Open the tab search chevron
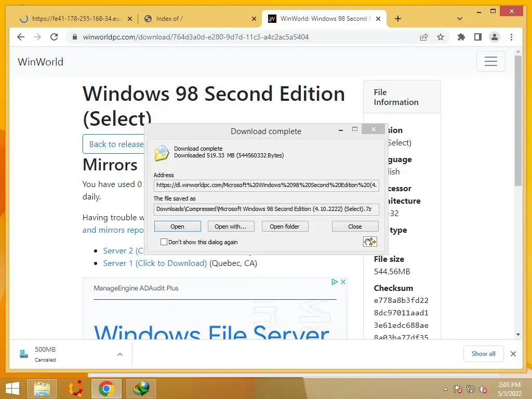 click(460, 19)
